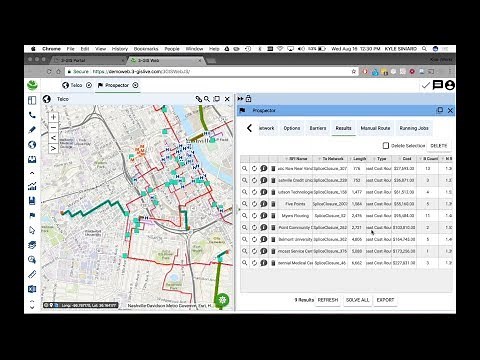Select the Results tab
The height and width of the screenshot is (360, 480).
[x=343, y=128]
